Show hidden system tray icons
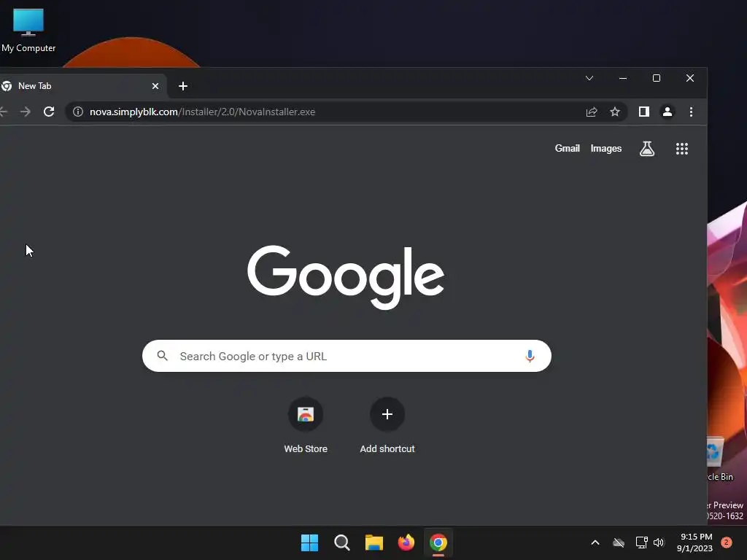The image size is (747, 560). coord(595,542)
